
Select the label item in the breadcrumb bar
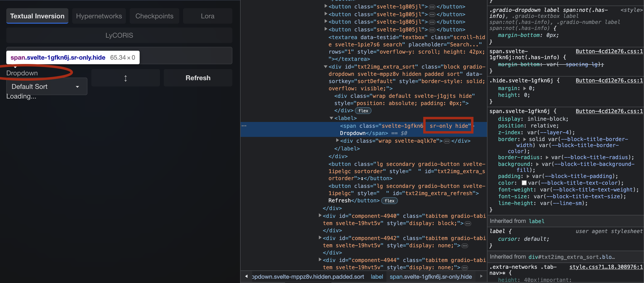pos(377,276)
